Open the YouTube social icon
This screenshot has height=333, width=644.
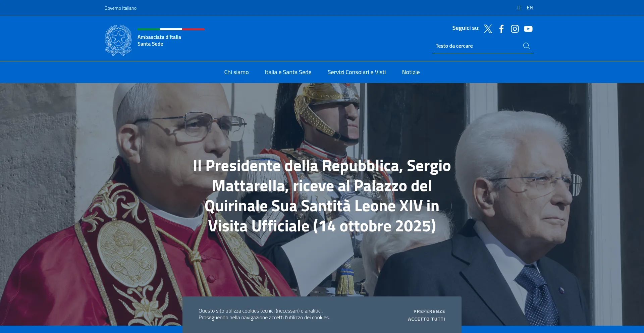tap(528, 29)
